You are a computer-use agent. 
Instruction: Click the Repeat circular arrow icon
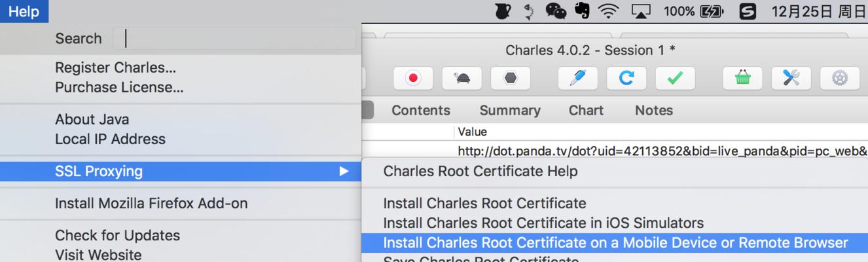(x=626, y=79)
